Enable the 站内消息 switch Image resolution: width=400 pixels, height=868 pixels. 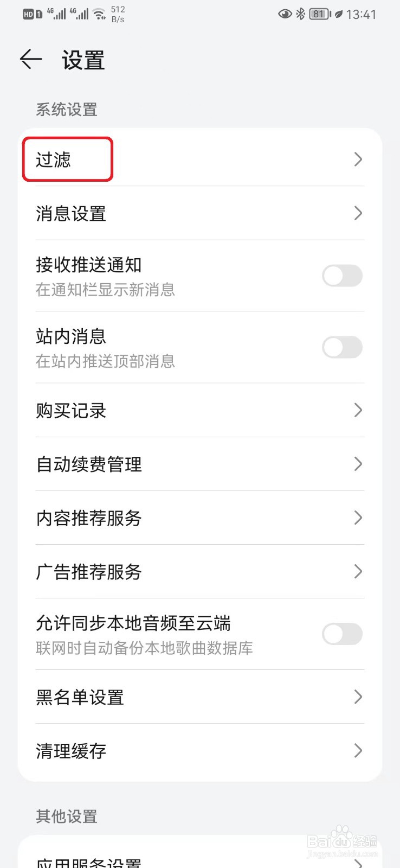point(342,347)
